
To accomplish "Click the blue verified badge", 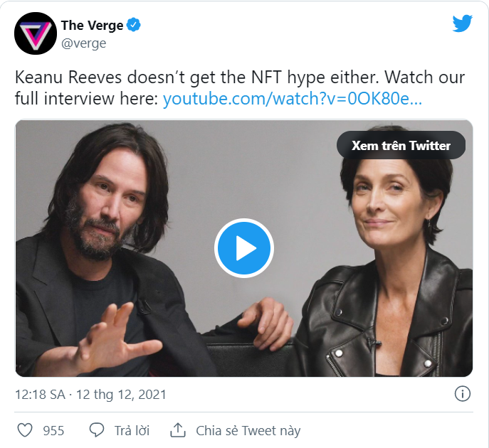I will pyautogui.click(x=135, y=26).
